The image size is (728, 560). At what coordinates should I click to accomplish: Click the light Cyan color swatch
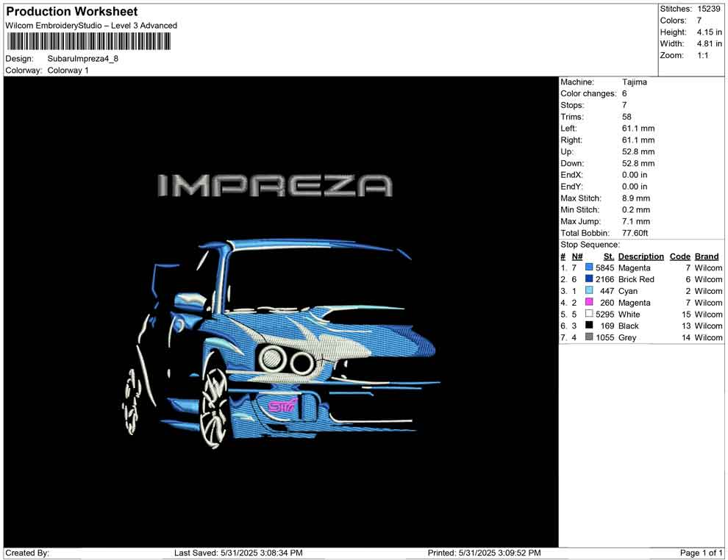(x=589, y=290)
